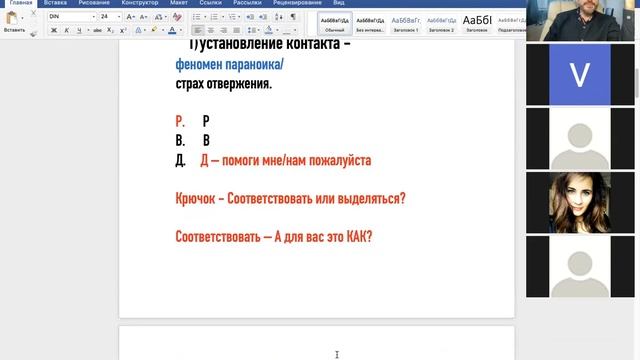This screenshot has width=640, height=360.
Task: Click the text 'феномен параноика/'
Action: 229,64
